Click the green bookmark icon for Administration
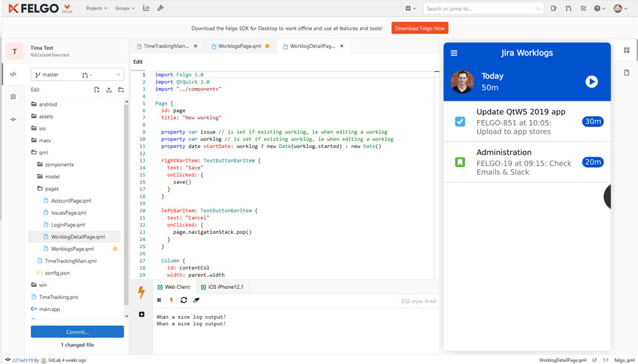The image size is (638, 364). point(460,163)
